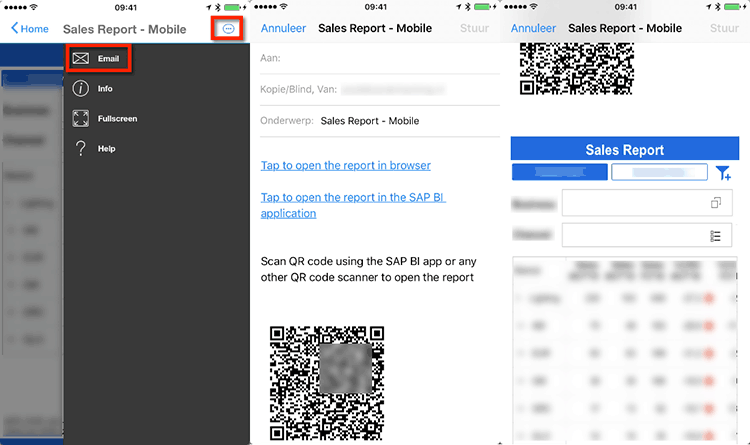
Task: Click the circled i Info icon
Action: tap(80, 89)
